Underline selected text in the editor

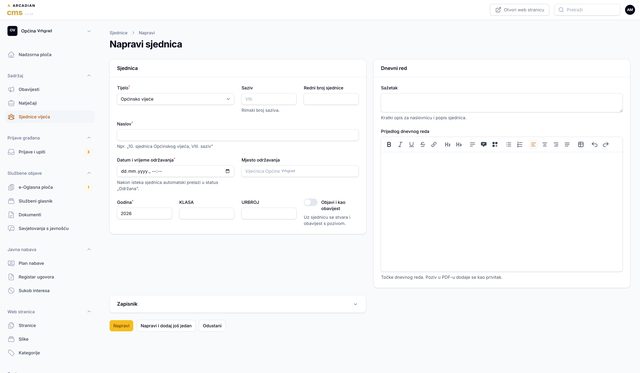411,144
